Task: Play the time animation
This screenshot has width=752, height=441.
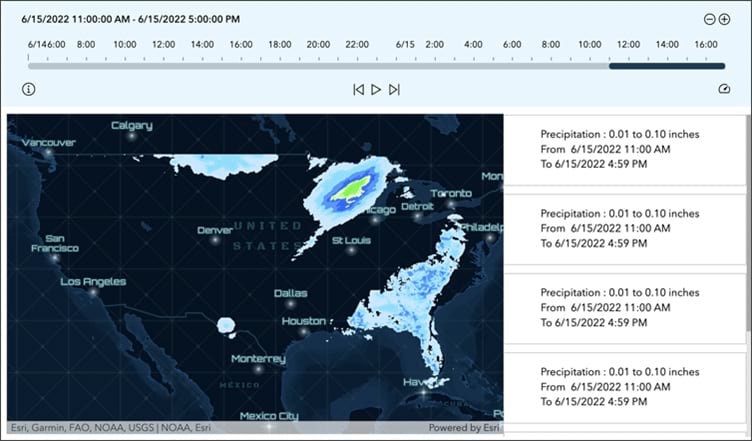Action: click(376, 90)
